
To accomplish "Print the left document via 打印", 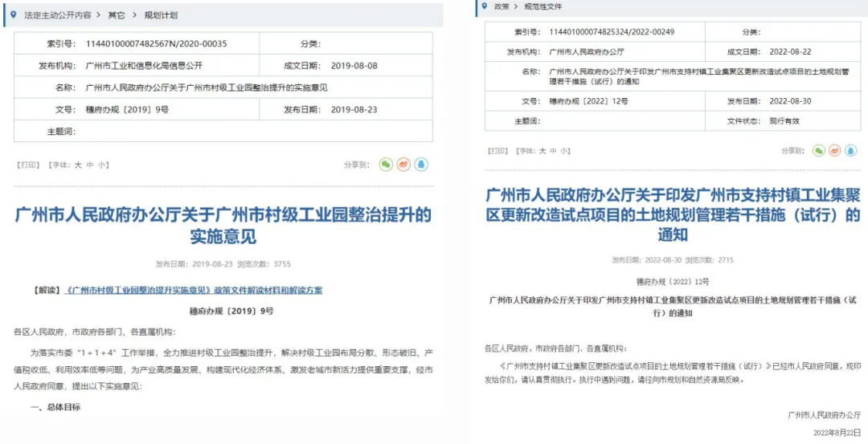I will (x=27, y=165).
